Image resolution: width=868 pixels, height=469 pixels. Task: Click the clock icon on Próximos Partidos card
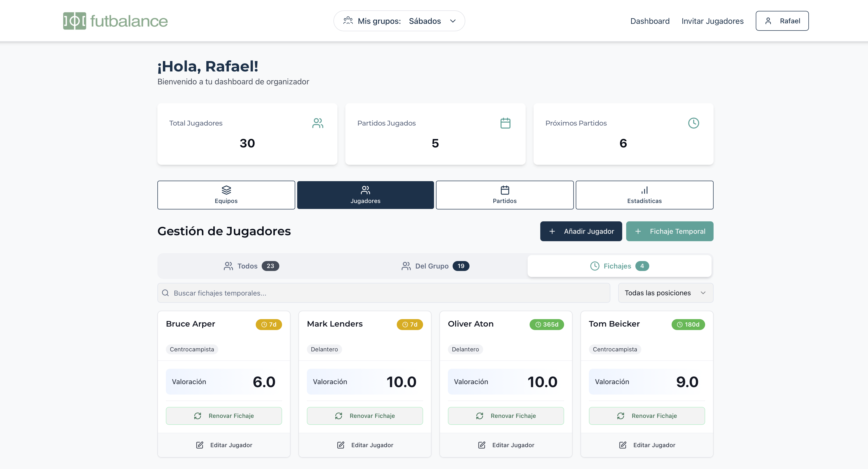pos(694,123)
